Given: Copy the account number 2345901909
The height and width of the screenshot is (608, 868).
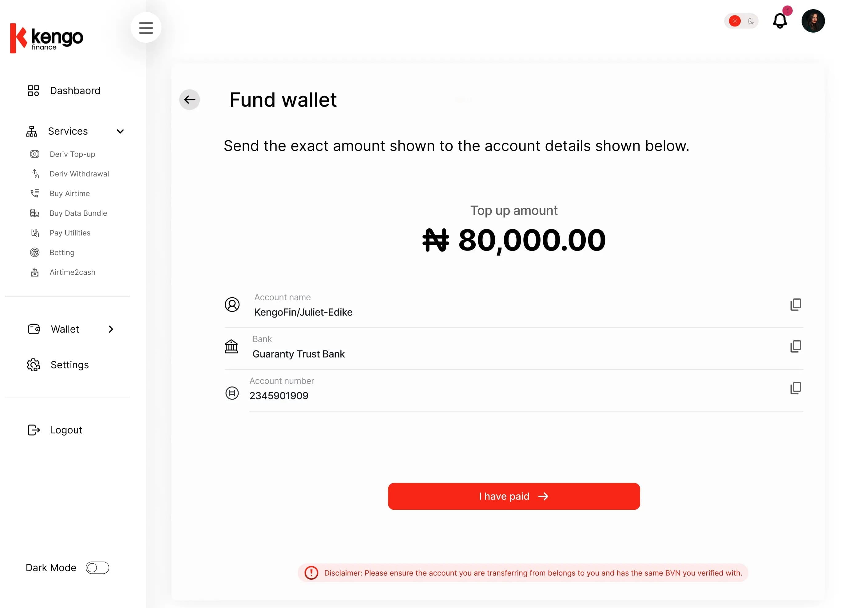Looking at the screenshot, I should pyautogui.click(x=795, y=388).
